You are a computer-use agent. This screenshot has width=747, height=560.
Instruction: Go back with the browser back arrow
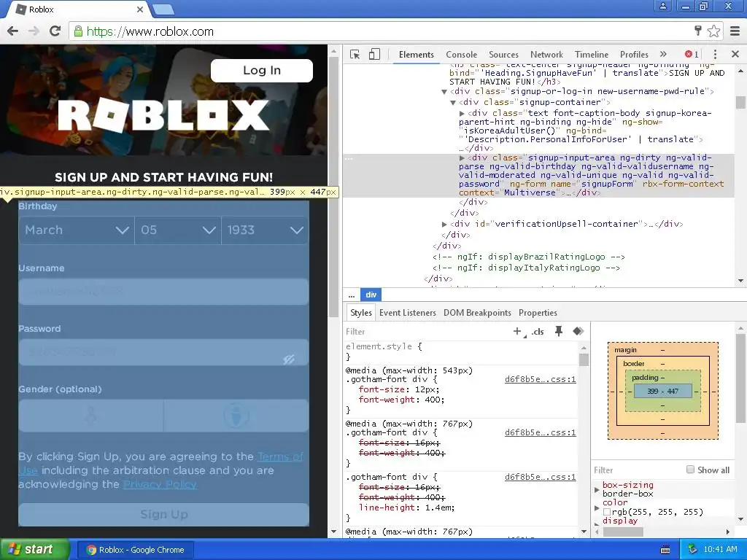13,31
